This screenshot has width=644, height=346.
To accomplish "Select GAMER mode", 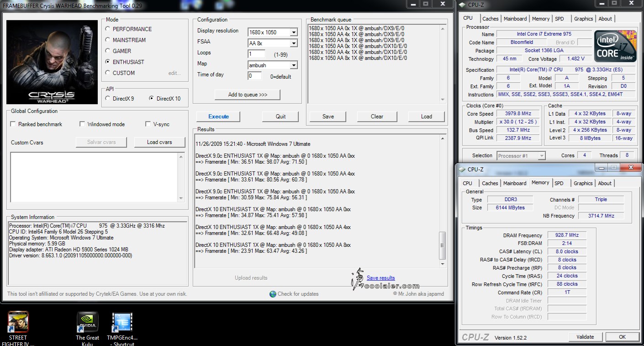I will [108, 51].
